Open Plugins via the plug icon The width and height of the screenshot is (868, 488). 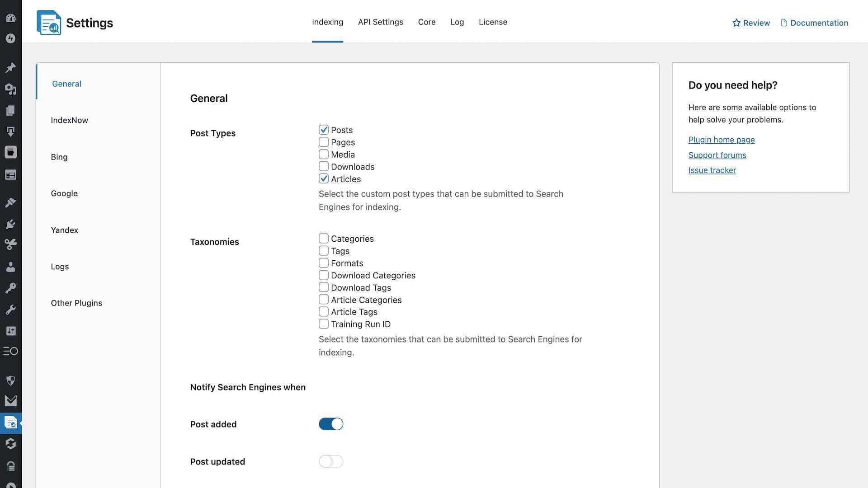(10, 224)
